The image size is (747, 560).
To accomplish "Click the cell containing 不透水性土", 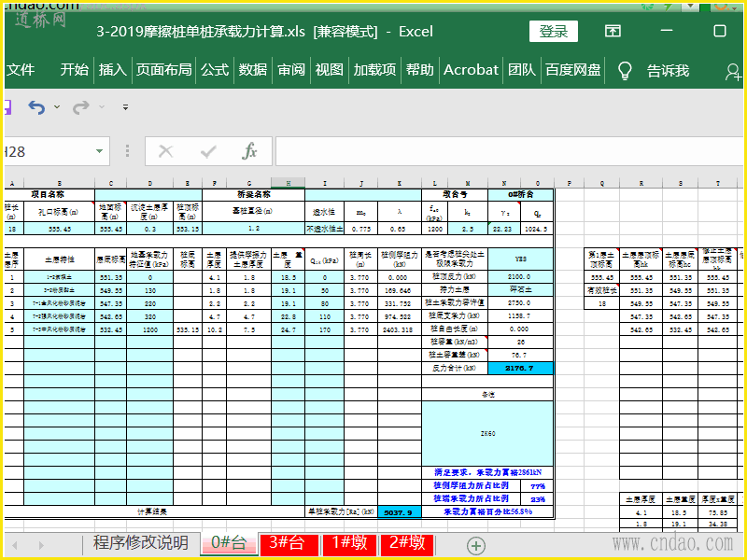I will (x=324, y=229).
